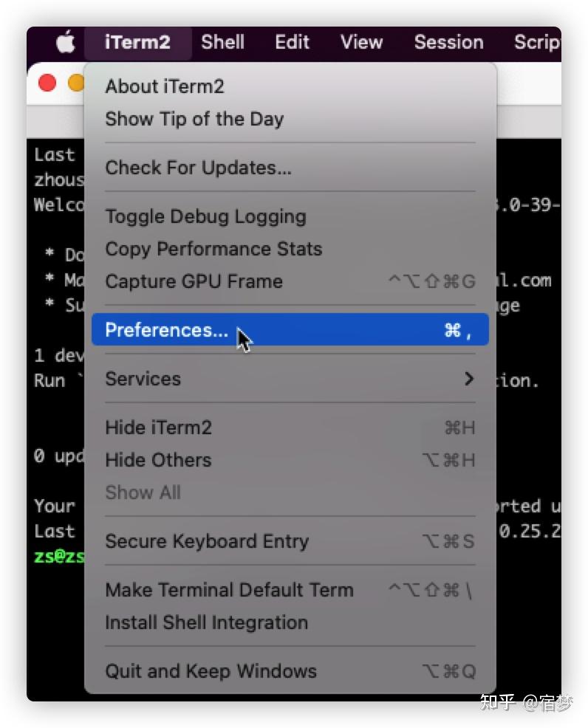Screen dimensions: 588x728
Task: Toggle Secure Keyboard Entry
Action: (x=290, y=541)
